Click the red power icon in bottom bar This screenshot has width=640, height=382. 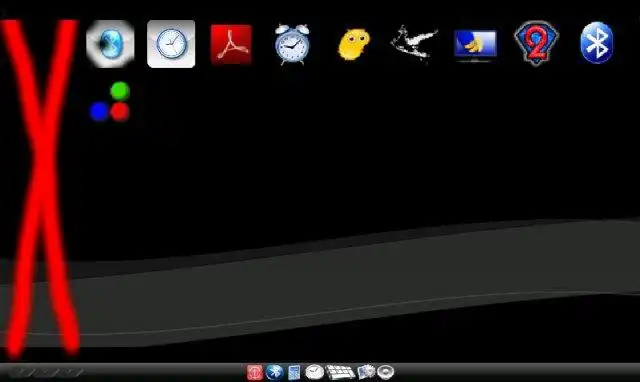[x=255, y=372]
